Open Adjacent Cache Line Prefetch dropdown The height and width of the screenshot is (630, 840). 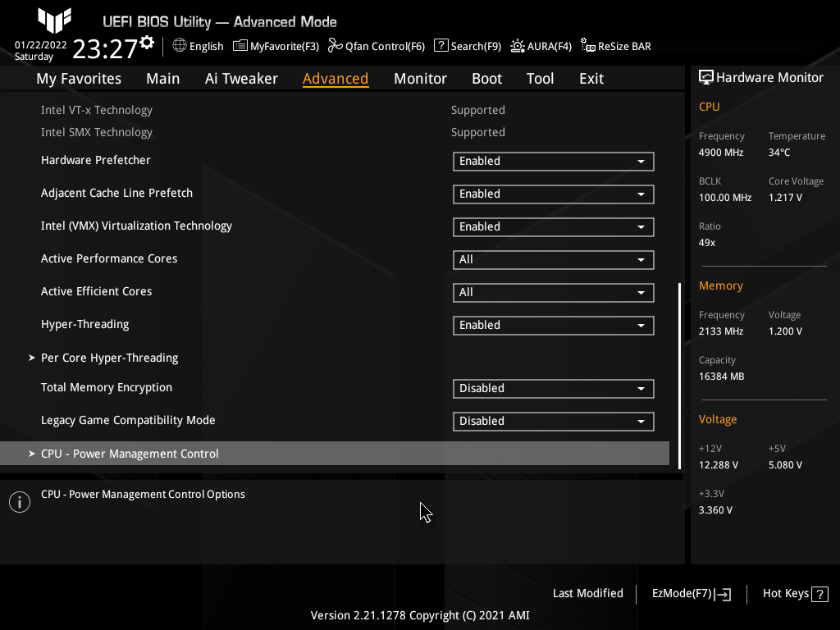coord(554,194)
